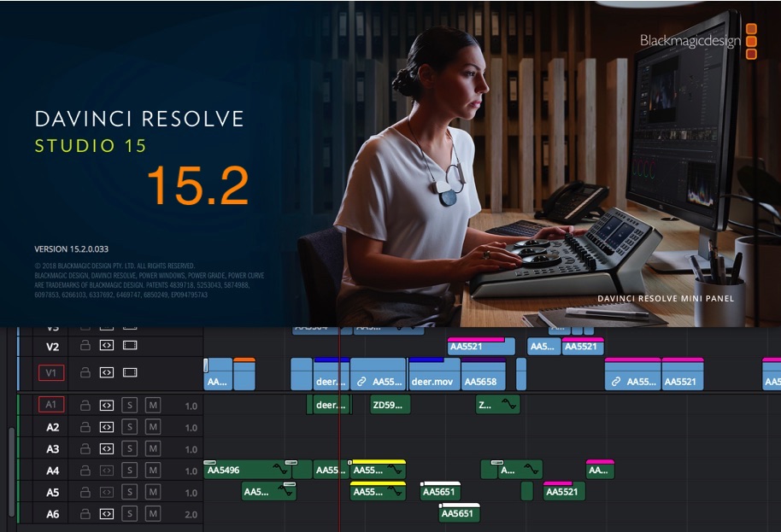Select the AA5651 clip on A5

click(x=441, y=491)
